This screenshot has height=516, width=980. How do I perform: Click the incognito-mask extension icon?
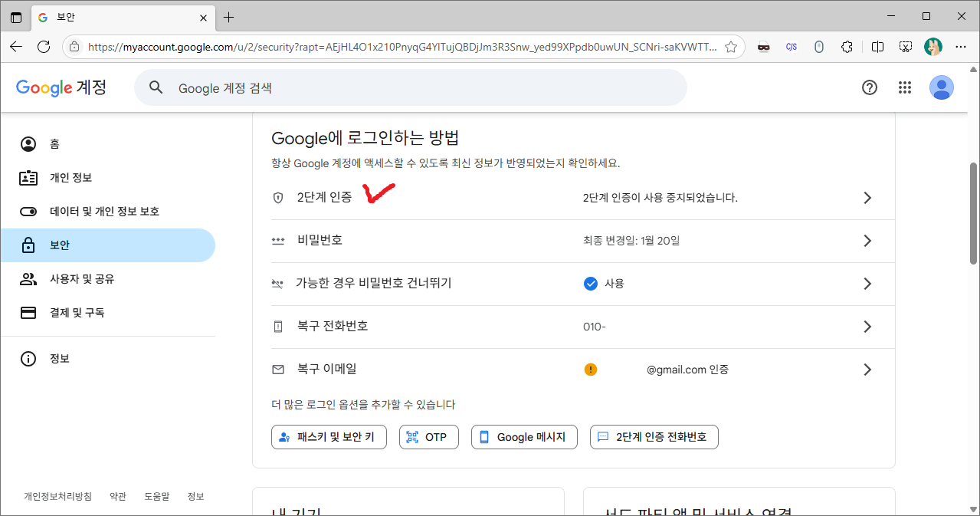coord(763,47)
